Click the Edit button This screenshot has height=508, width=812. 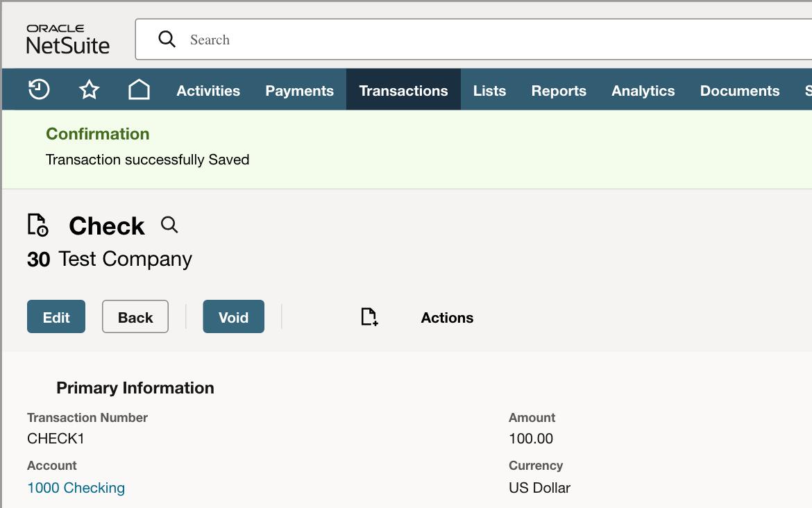[x=56, y=316]
